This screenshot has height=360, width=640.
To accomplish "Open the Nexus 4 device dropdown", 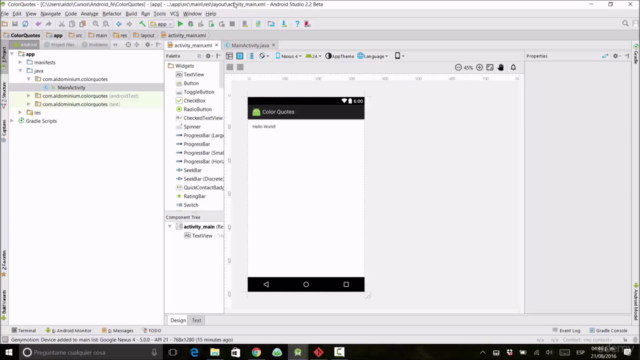I will tap(288, 56).
